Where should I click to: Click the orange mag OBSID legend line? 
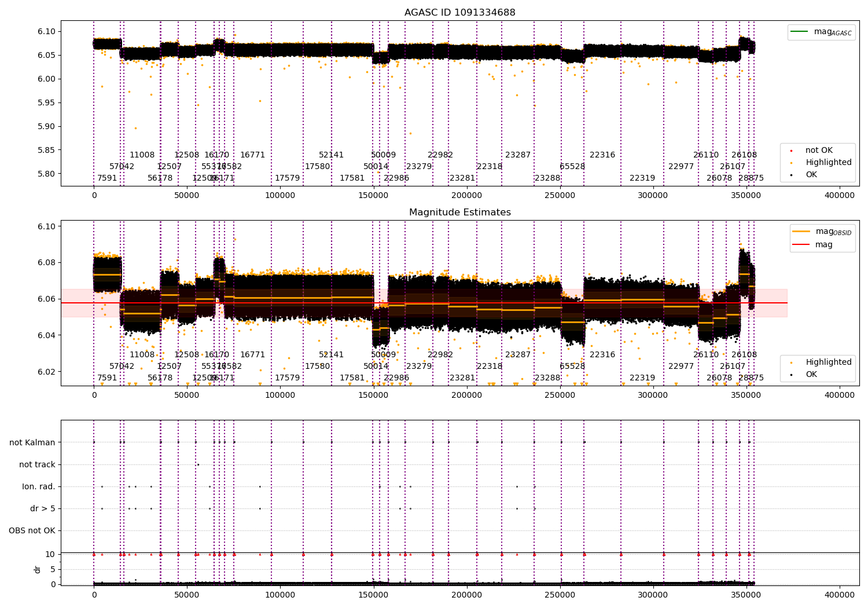point(801,231)
